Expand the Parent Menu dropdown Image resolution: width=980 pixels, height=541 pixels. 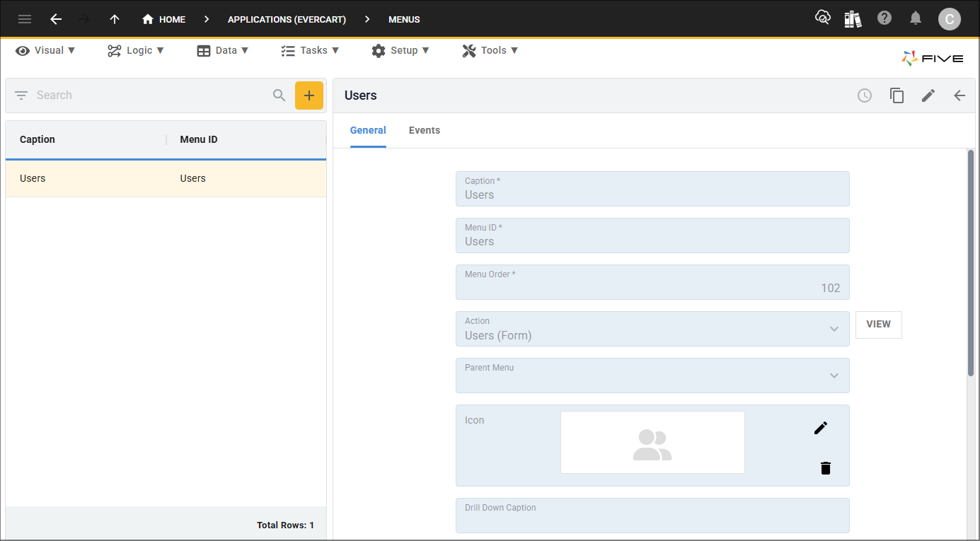[834, 376]
